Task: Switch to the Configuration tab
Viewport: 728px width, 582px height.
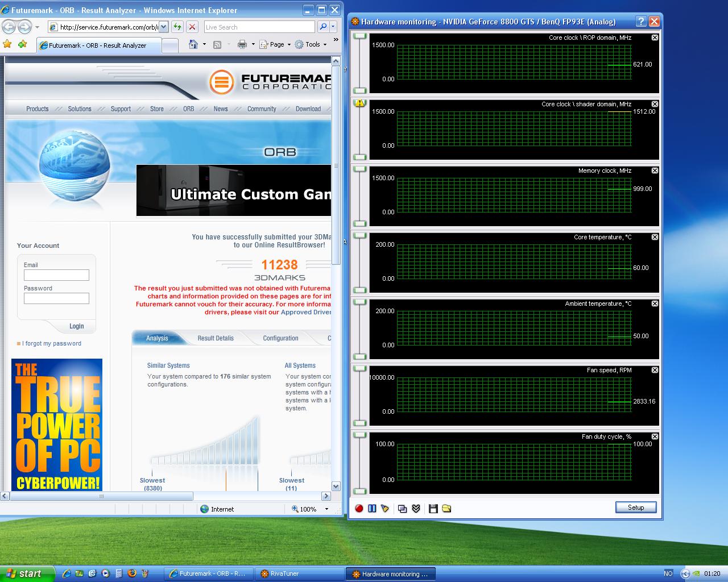Action: 280,338
